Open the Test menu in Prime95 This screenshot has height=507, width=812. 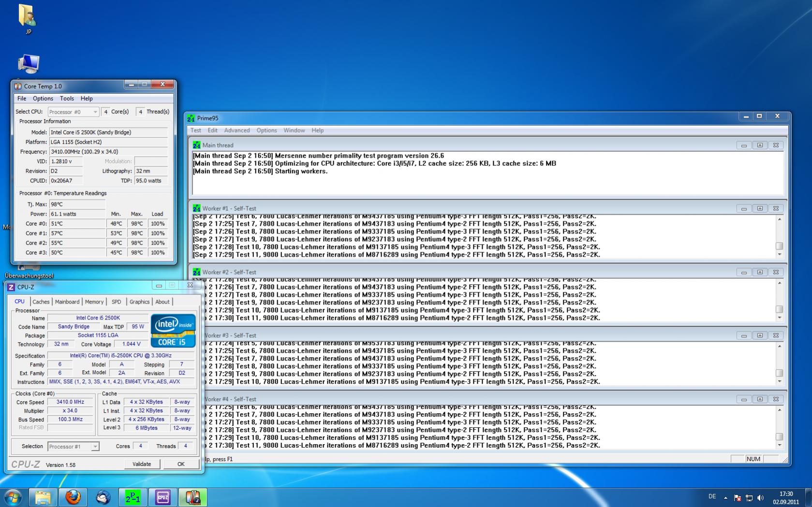tap(196, 130)
